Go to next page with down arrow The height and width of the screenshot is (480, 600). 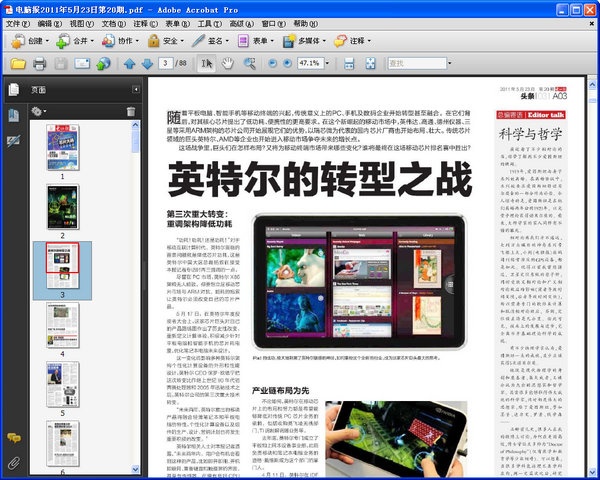point(149,64)
